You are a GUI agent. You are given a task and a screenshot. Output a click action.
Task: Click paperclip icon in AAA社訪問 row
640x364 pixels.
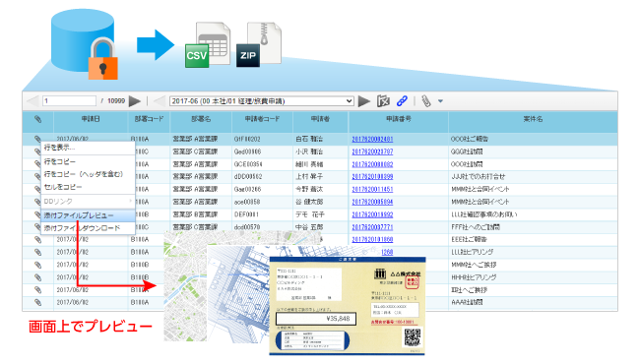pos(37,302)
